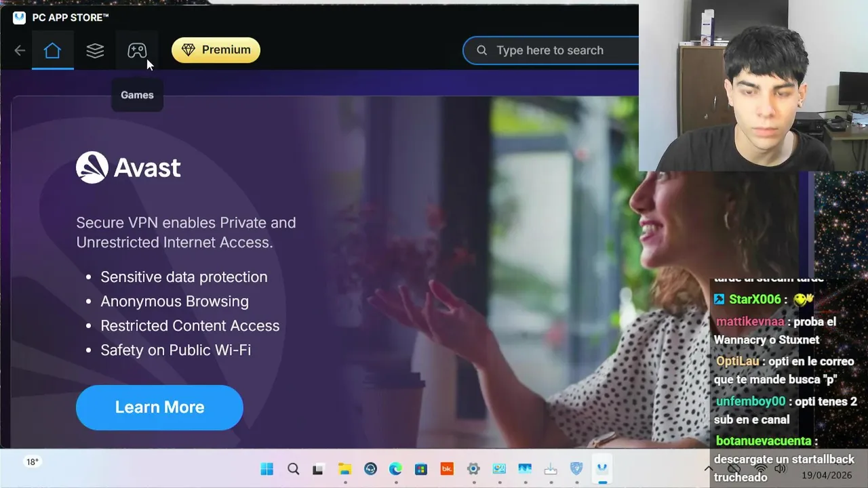Show hidden system tray icons chevron
The image size is (868, 488).
(x=709, y=469)
